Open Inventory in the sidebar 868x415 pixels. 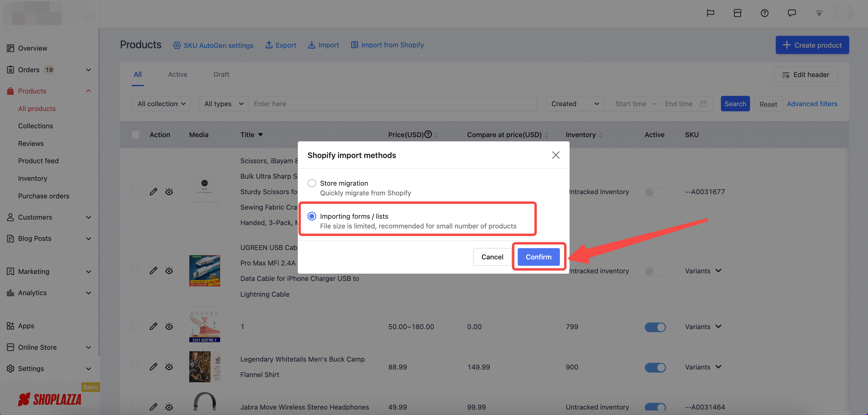coord(32,178)
